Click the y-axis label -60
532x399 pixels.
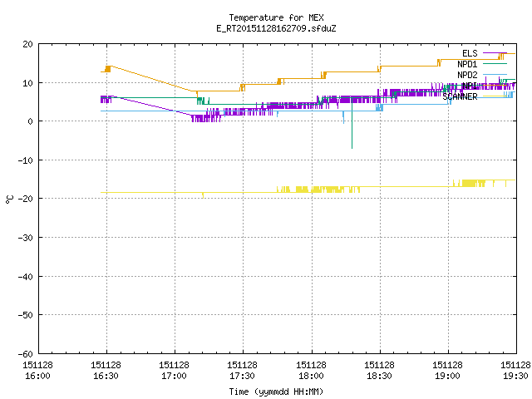click(x=26, y=354)
